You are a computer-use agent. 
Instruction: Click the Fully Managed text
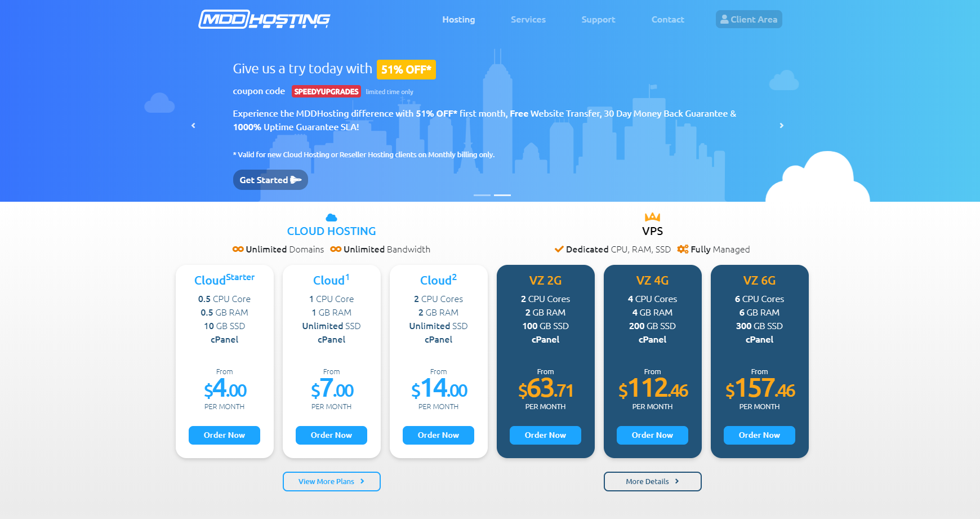click(x=720, y=249)
